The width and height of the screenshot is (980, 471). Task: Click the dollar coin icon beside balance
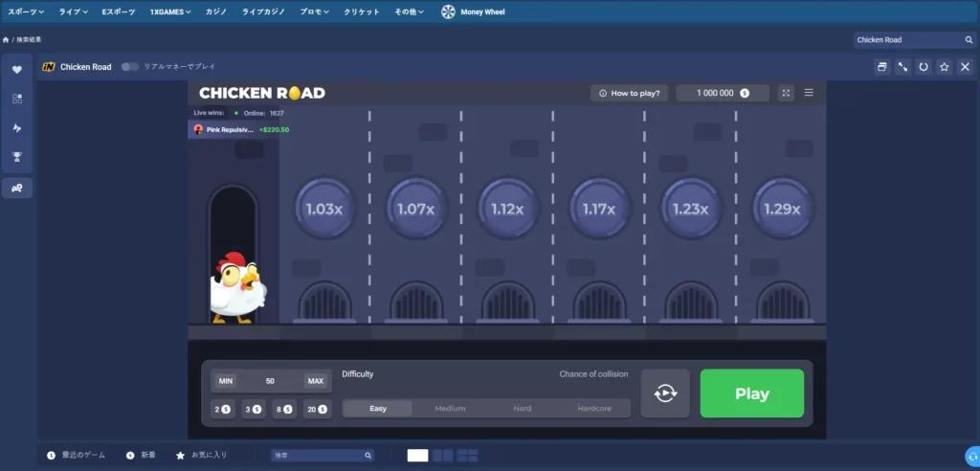pyautogui.click(x=745, y=93)
